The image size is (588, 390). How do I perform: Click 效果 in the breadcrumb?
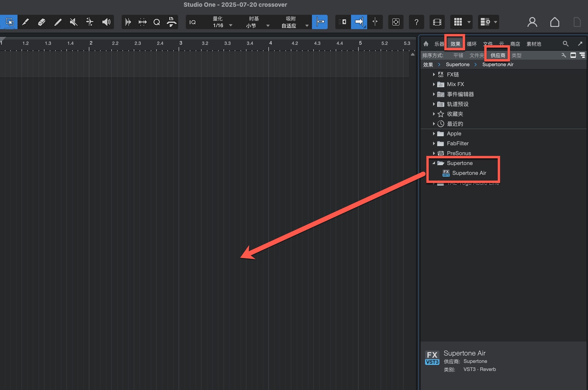(x=428, y=65)
